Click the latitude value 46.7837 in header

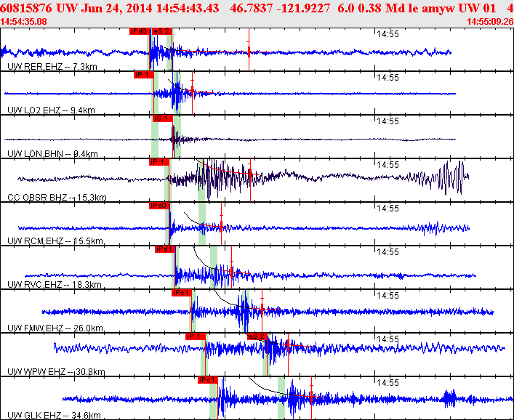click(x=250, y=8)
